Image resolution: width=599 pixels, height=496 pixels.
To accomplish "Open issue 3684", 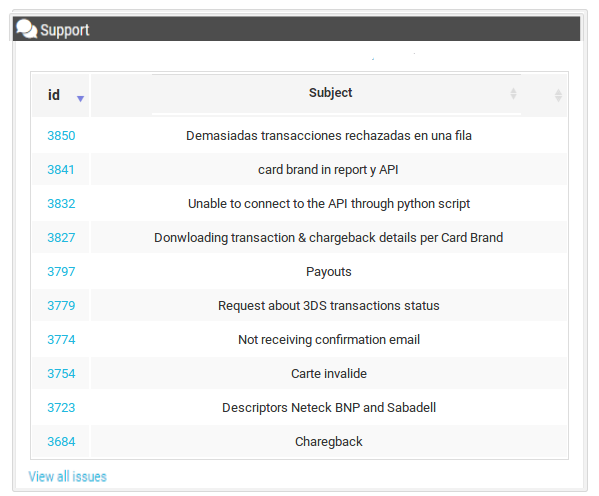I will (61, 442).
